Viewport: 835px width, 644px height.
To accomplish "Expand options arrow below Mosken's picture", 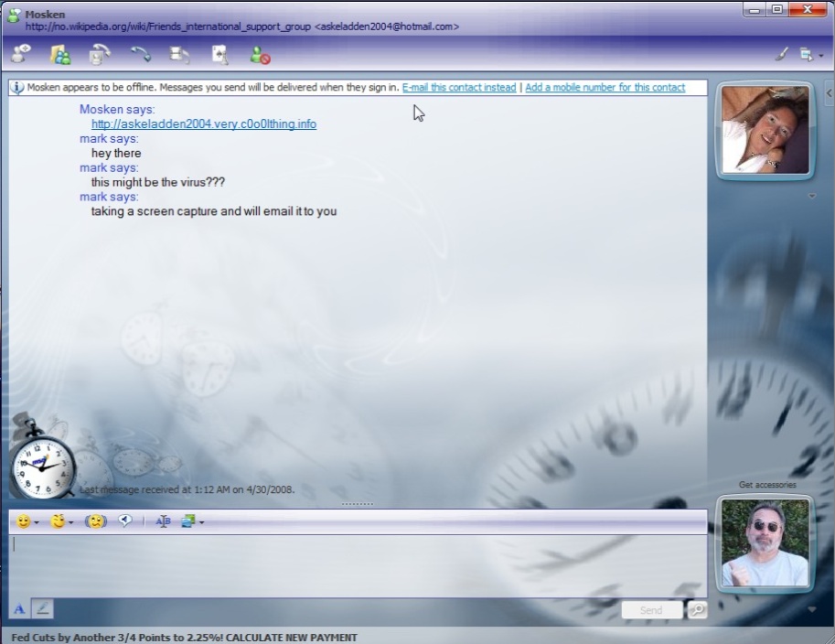I will point(811,196).
